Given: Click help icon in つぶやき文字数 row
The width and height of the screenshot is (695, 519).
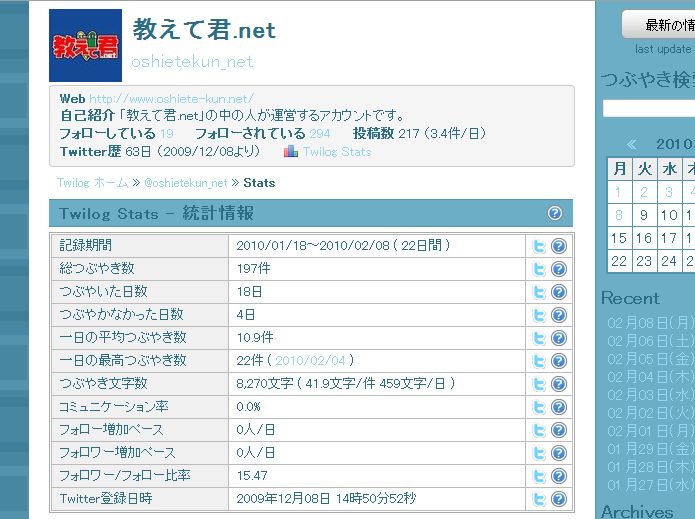Looking at the screenshot, I should 559,384.
